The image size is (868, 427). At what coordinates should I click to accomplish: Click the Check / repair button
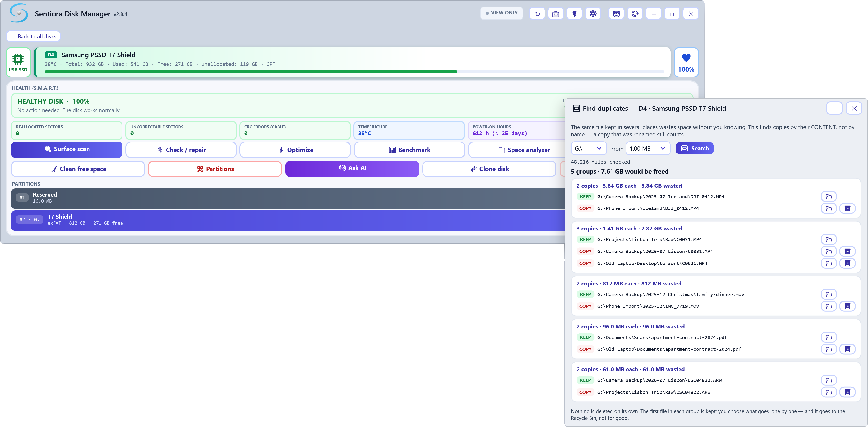[181, 150]
